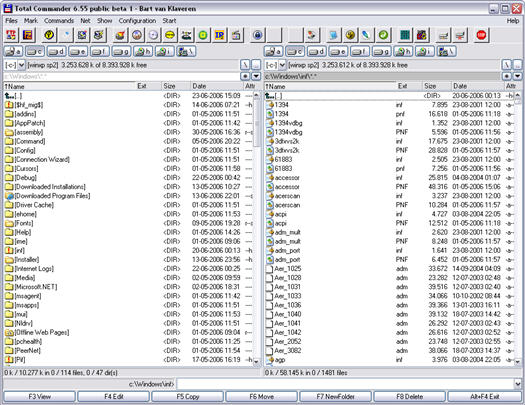Open the Configuration menu
Screen dimensions: 525x405
(x=137, y=21)
